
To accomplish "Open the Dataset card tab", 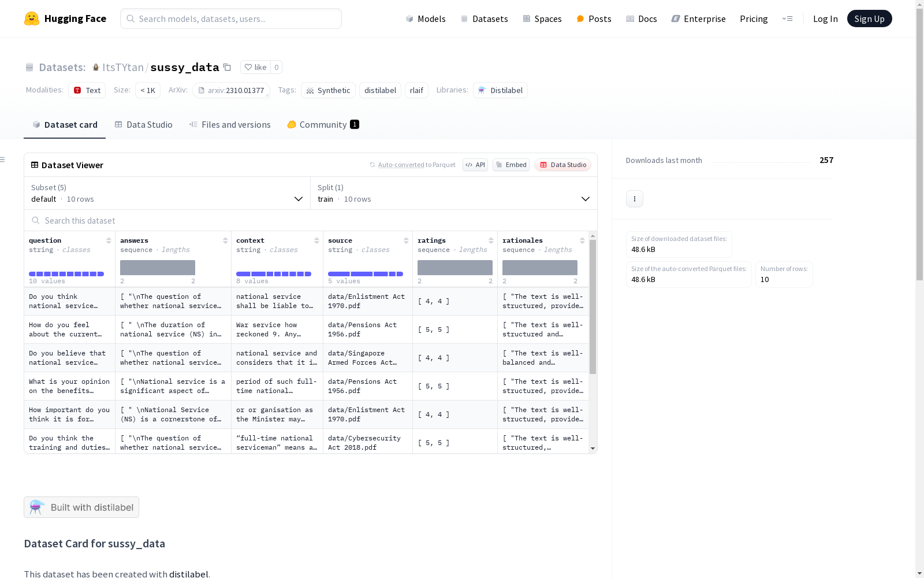I will (65, 124).
